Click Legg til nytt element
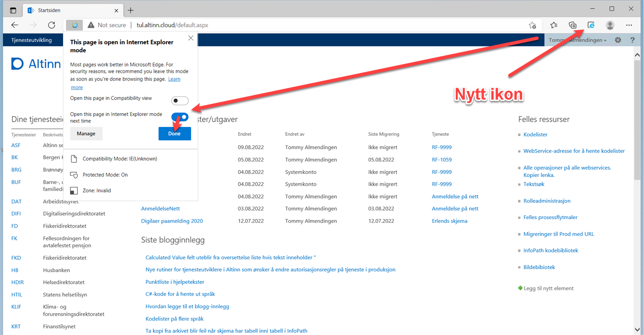 pyautogui.click(x=548, y=288)
